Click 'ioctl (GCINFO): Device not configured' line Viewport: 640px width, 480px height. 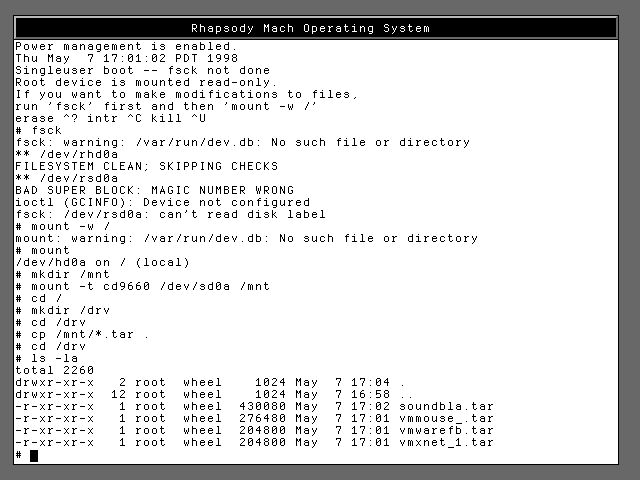point(162,202)
